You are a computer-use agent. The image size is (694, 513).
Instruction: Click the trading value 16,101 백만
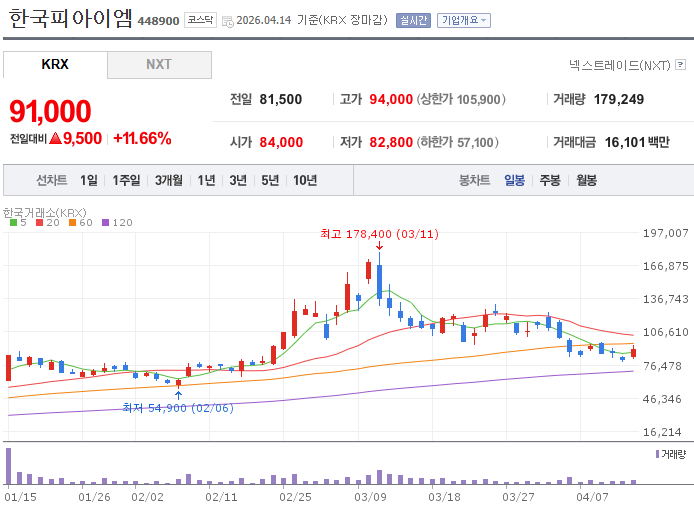point(637,142)
